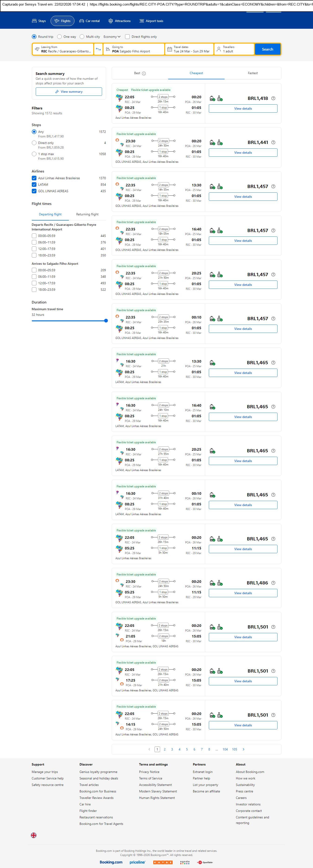
Task: Click the blue Search button
Action: (268, 49)
